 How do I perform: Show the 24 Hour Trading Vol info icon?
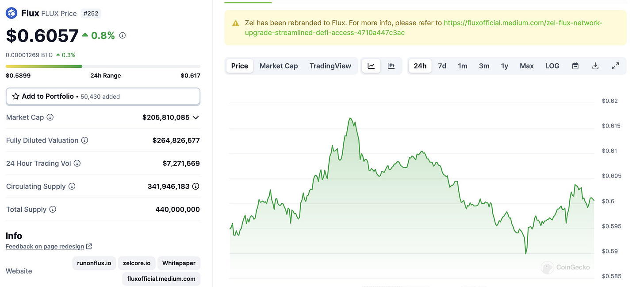point(77,163)
